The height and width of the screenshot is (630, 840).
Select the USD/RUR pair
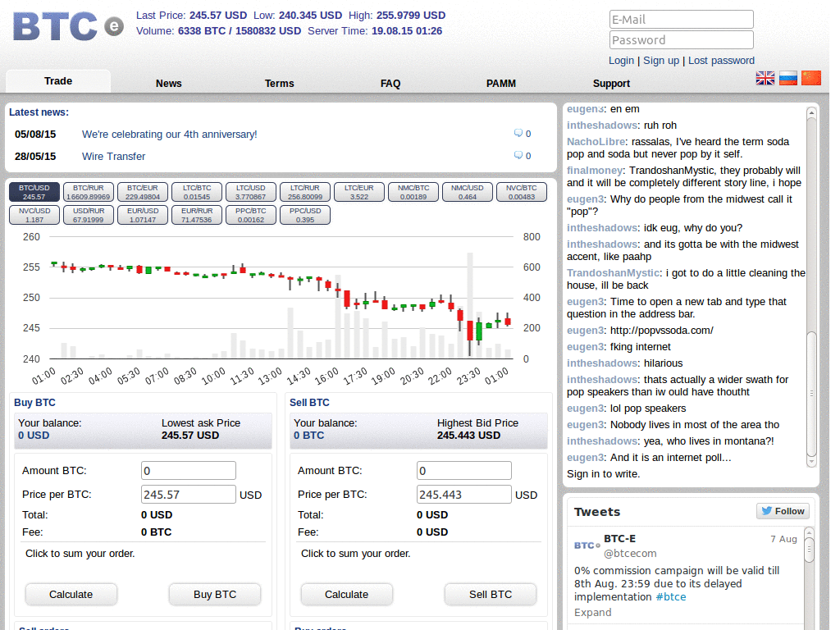click(89, 216)
